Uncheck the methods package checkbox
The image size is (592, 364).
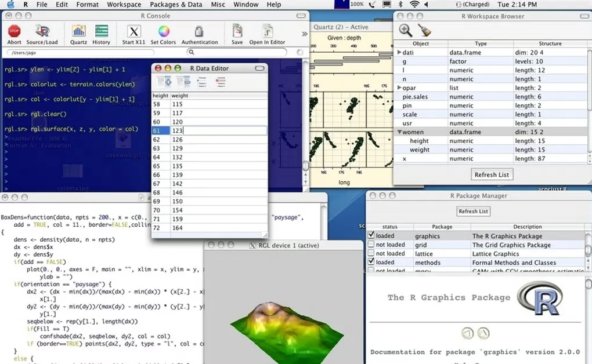pyautogui.click(x=371, y=262)
